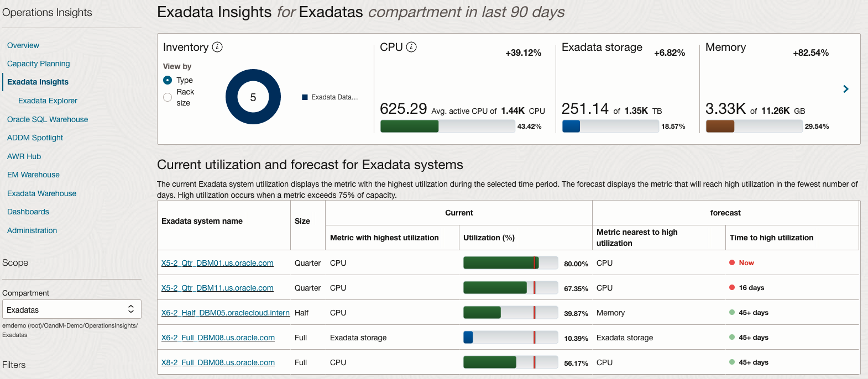Open the Compartment dropdown showing Exadatas
Image resolution: width=868 pixels, height=379 pixels.
tap(71, 309)
